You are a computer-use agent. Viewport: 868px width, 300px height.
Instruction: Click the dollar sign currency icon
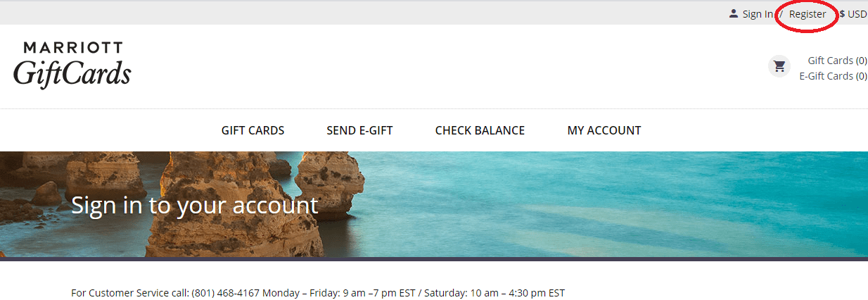(x=842, y=14)
